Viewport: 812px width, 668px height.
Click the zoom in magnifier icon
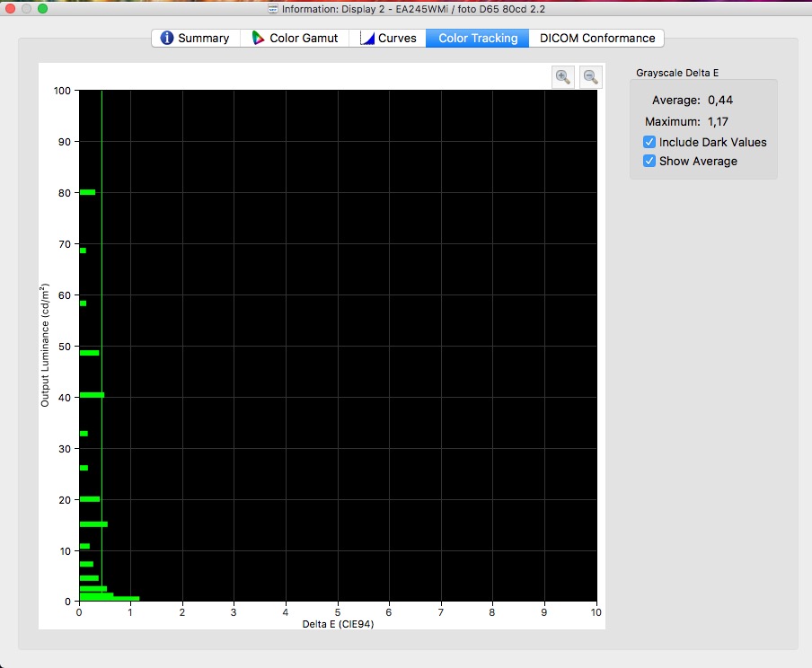point(563,77)
